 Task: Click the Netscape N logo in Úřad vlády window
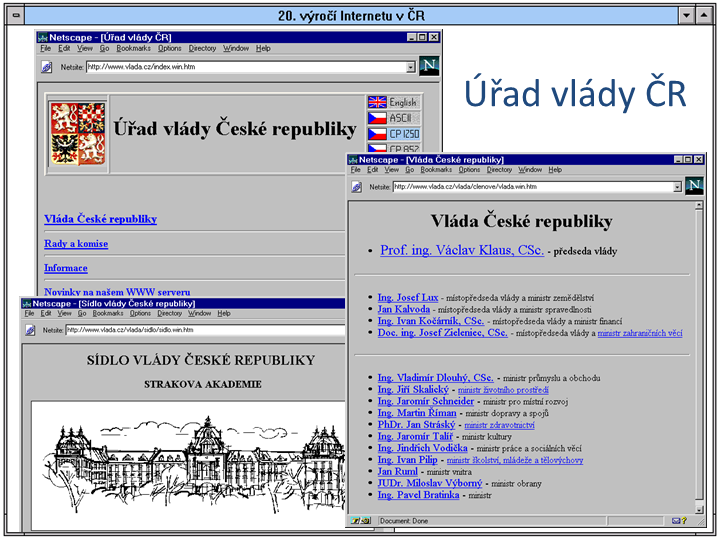(x=429, y=67)
